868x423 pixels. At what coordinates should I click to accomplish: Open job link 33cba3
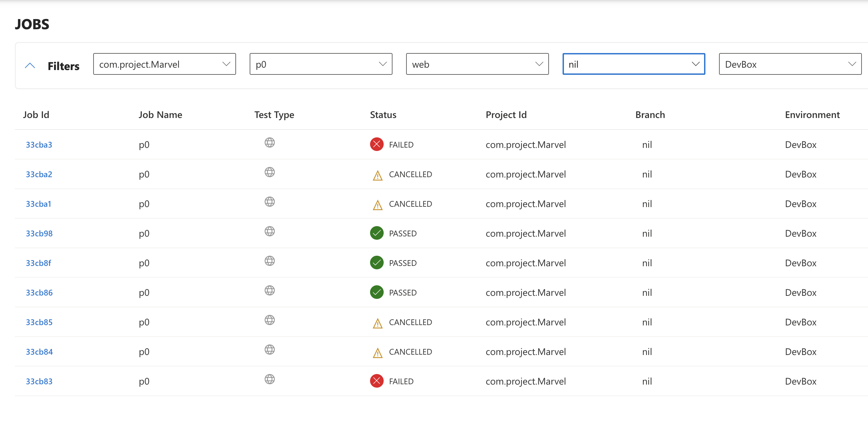[x=39, y=145]
